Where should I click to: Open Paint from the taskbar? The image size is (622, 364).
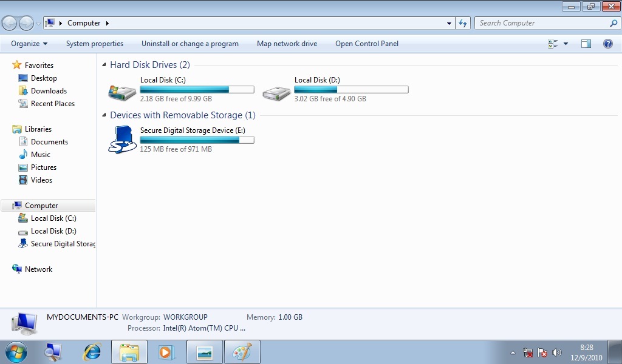point(242,352)
